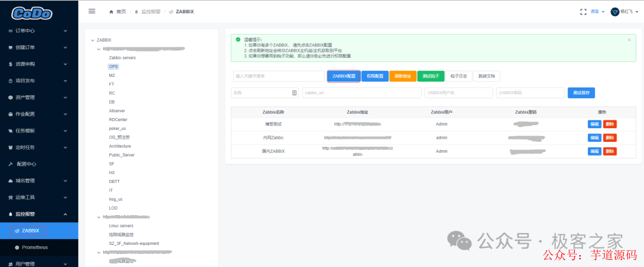Open the 语言 language dropdown

coord(597,12)
